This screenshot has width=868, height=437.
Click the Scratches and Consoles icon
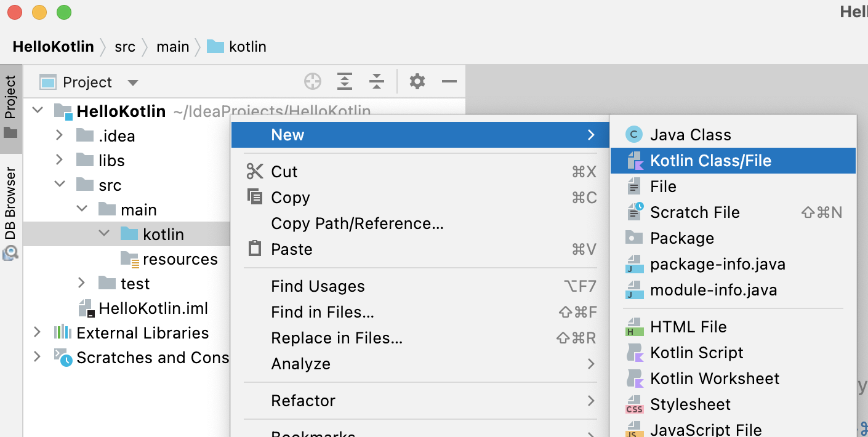(x=63, y=358)
